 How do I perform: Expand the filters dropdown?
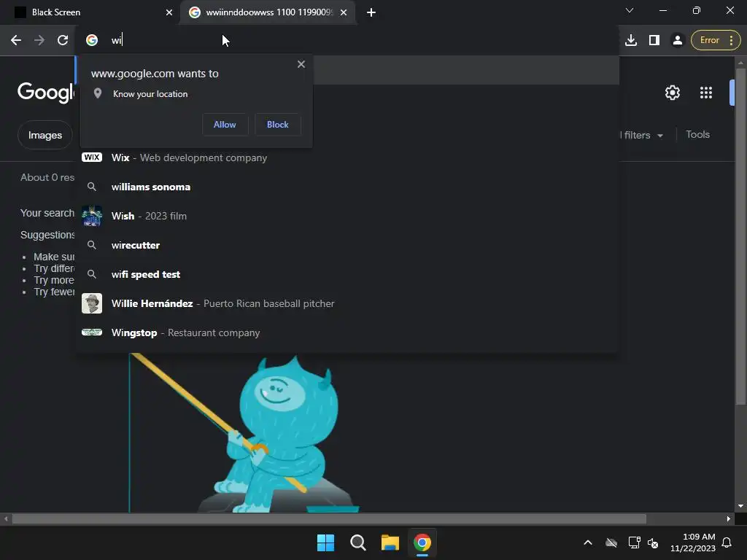coord(642,135)
